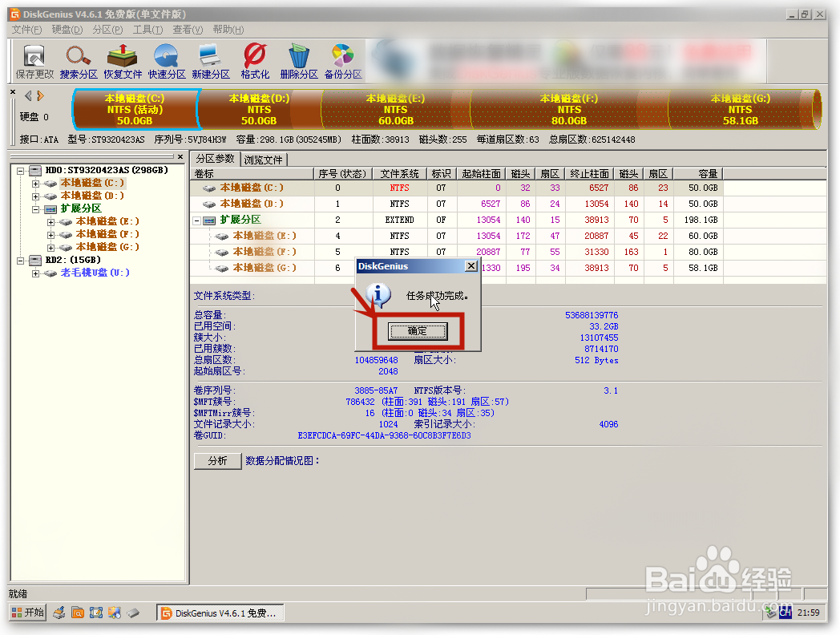Image resolution: width=840 pixels, height=635 pixels.
Task: Open the 备份分区 backup partition tool
Action: point(343,63)
